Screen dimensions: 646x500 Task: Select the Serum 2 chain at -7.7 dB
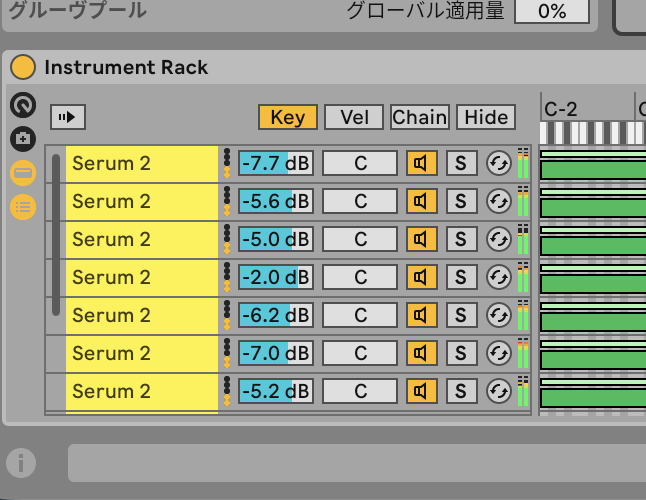pyautogui.click(x=142, y=164)
